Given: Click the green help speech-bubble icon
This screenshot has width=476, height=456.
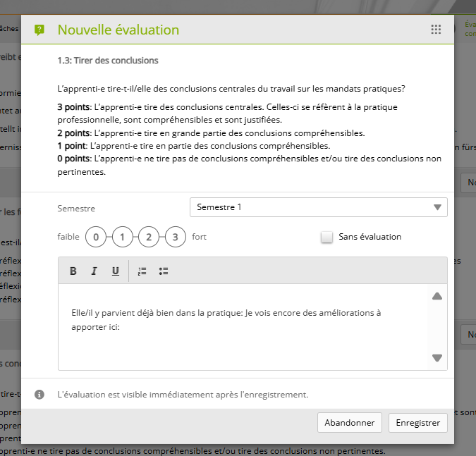Looking at the screenshot, I should 39,30.
